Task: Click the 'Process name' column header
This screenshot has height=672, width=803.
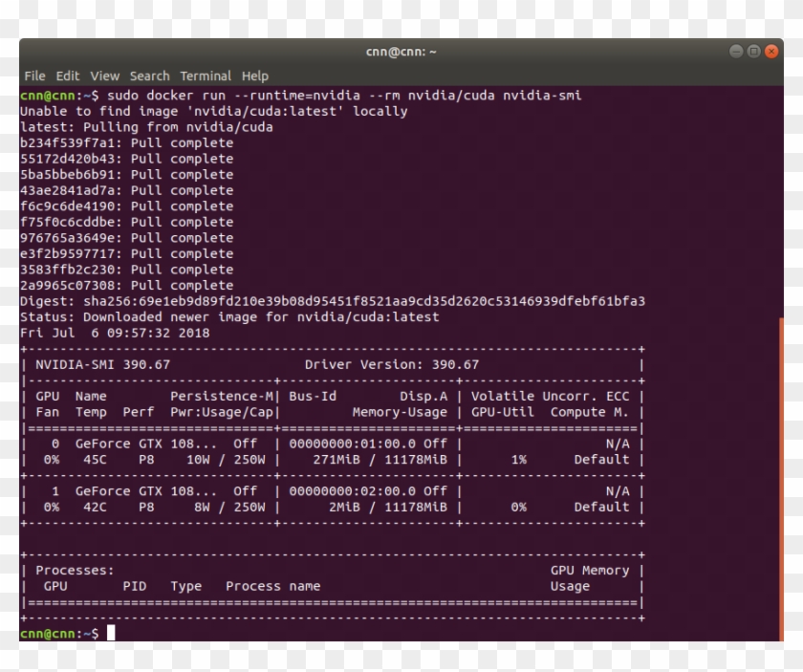Action: (273, 587)
